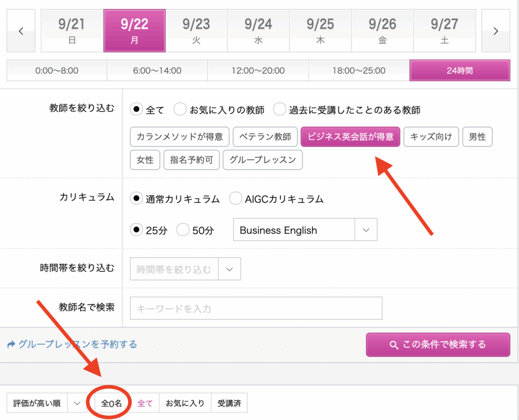This screenshot has width=519, height=420.
Task: Select the お気に入りの教師 radio button
Action: [x=180, y=109]
